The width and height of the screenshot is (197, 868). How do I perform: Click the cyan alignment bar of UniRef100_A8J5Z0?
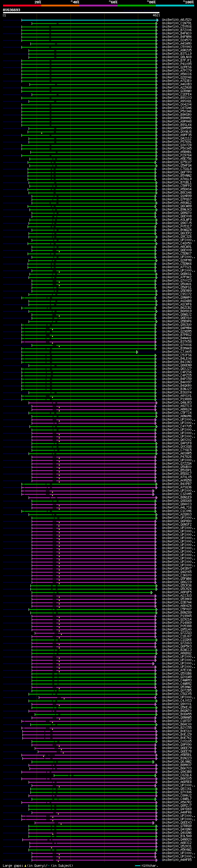click(x=90, y=20)
